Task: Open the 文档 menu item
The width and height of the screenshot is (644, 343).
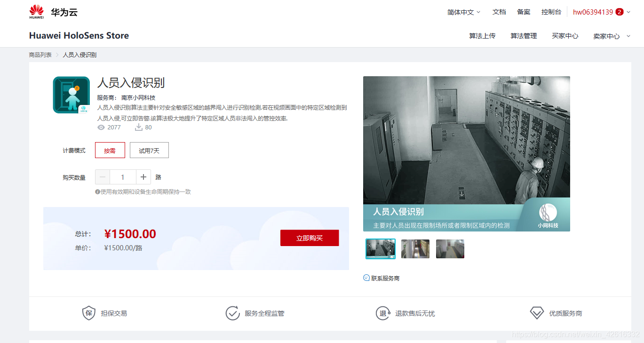Action: coord(499,12)
